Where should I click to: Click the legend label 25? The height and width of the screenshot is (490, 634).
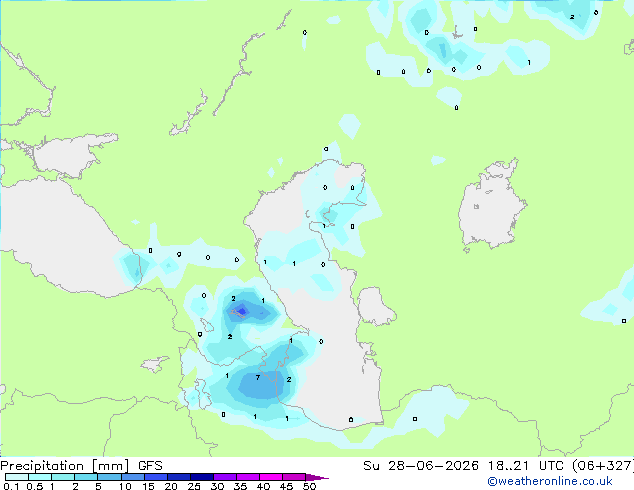point(194,486)
